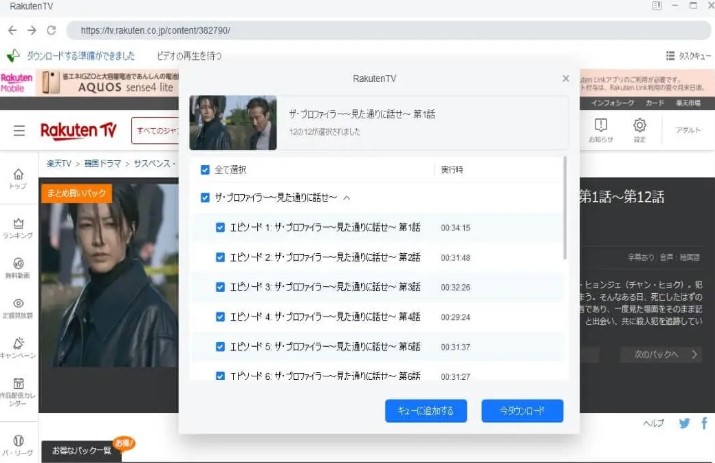Image resolution: width=715 pixels, height=463 pixels.
Task: Click 次のパックへ next pack button
Action: tap(661, 354)
